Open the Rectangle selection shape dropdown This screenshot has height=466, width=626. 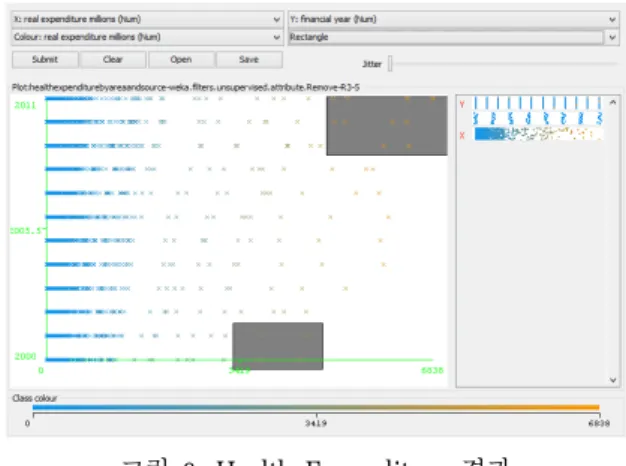point(454,37)
